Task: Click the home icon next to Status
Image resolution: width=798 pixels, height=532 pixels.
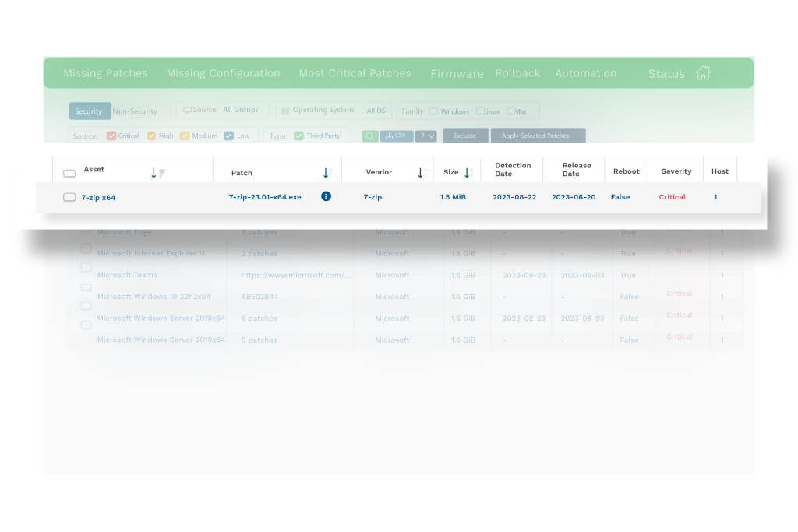Action: click(x=703, y=72)
